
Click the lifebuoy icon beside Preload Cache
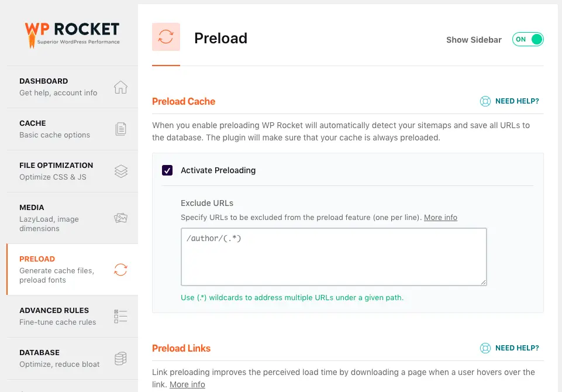click(x=485, y=101)
